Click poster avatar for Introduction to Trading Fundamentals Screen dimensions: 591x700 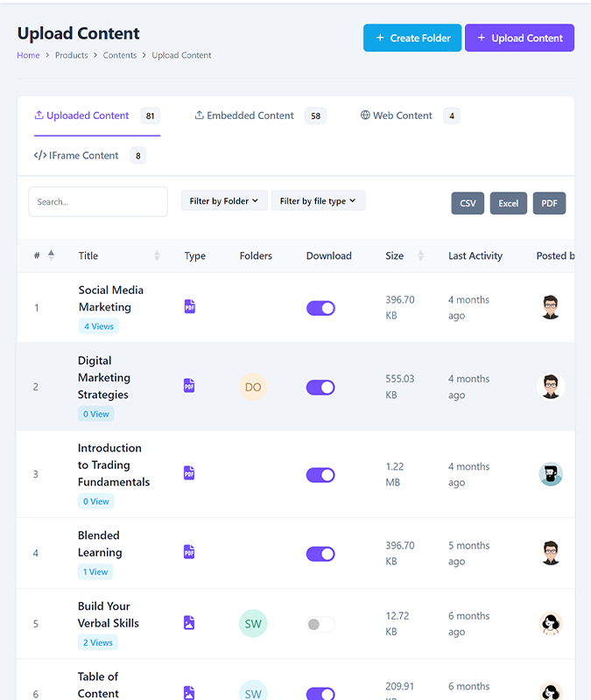(x=550, y=474)
